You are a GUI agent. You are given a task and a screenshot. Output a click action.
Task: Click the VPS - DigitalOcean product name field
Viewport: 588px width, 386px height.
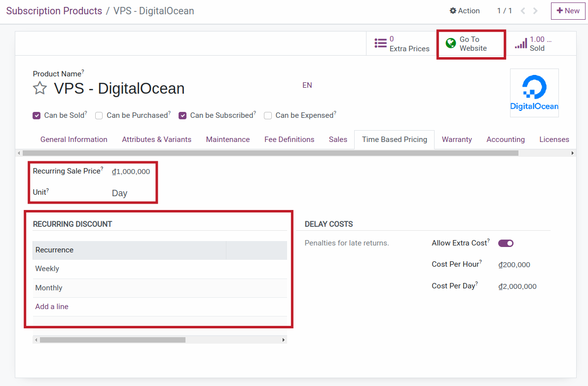[119, 88]
